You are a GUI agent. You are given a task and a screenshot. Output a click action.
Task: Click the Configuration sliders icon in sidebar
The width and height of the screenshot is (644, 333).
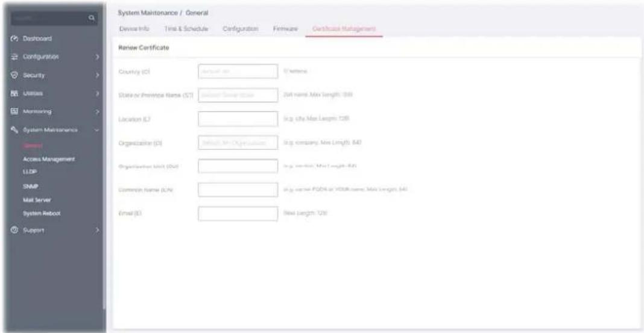pos(13,57)
